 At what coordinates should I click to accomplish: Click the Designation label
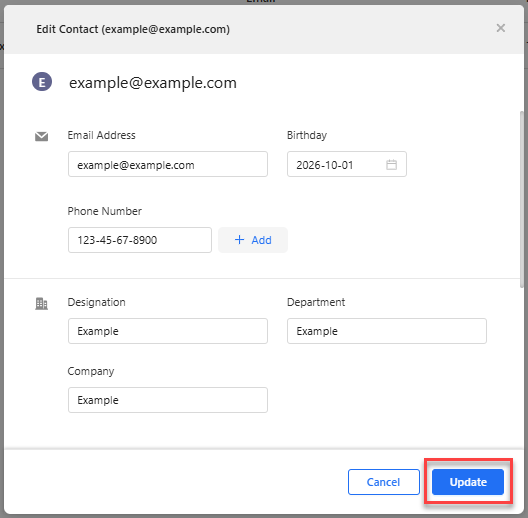click(97, 302)
